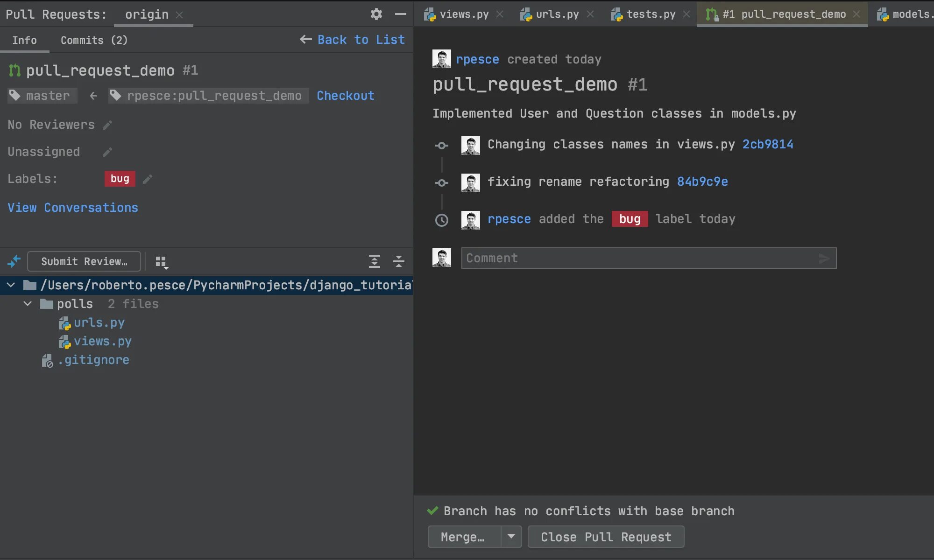Click into the Comment field

click(x=640, y=258)
